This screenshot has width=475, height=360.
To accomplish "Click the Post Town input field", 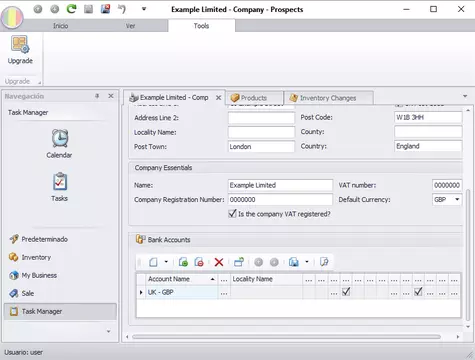I will (261, 147).
